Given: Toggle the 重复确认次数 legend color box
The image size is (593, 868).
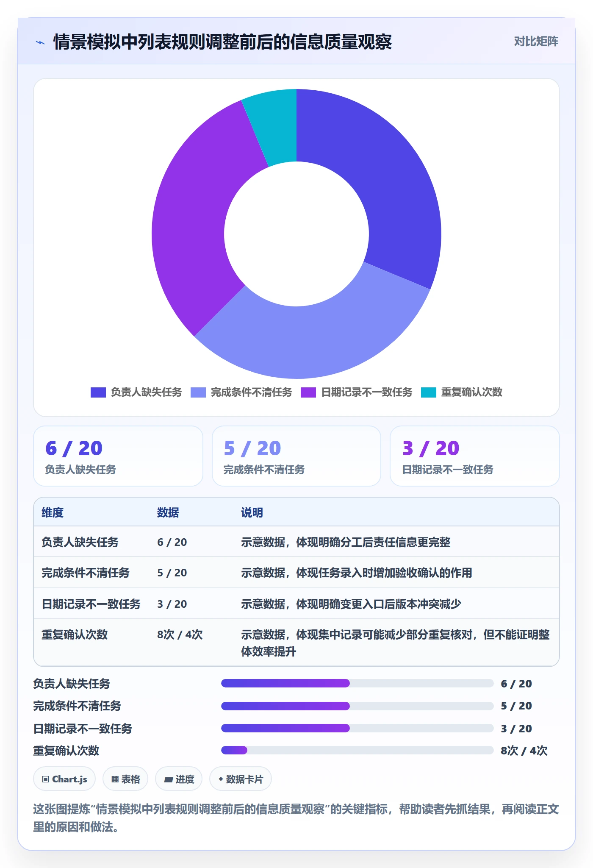Looking at the screenshot, I should click(x=429, y=392).
